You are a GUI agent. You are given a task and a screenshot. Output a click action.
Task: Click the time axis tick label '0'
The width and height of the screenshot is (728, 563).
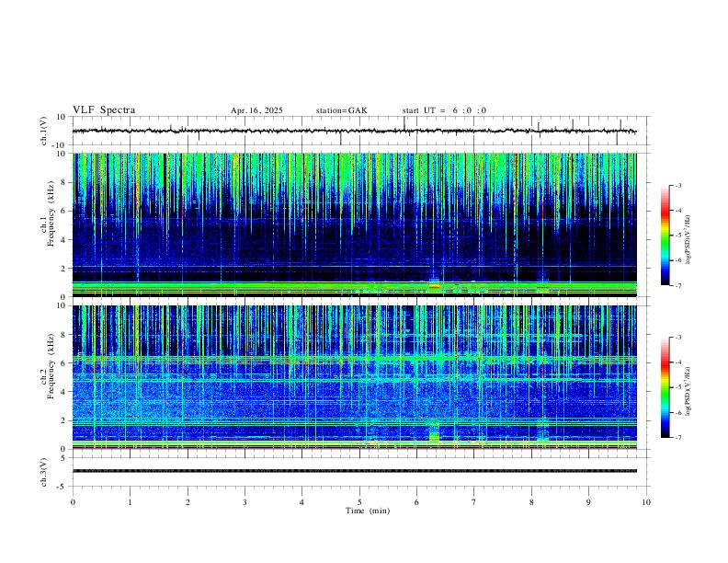point(73,502)
